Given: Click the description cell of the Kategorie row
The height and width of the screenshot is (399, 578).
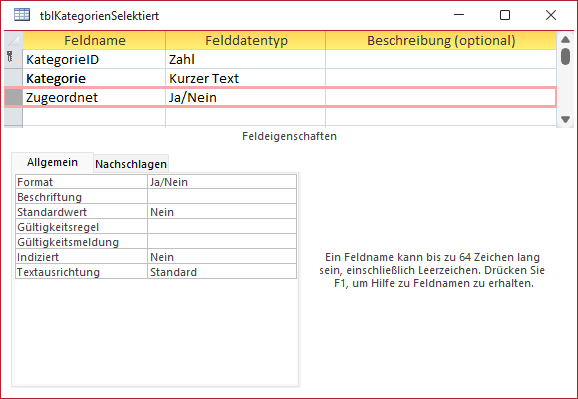Looking at the screenshot, I should point(441,78).
